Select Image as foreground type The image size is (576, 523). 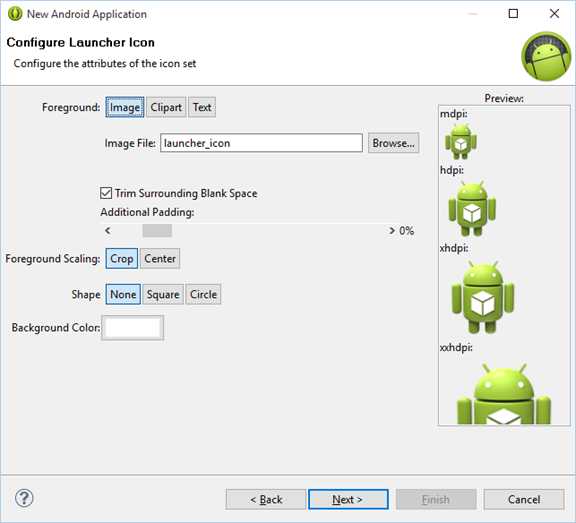125,107
